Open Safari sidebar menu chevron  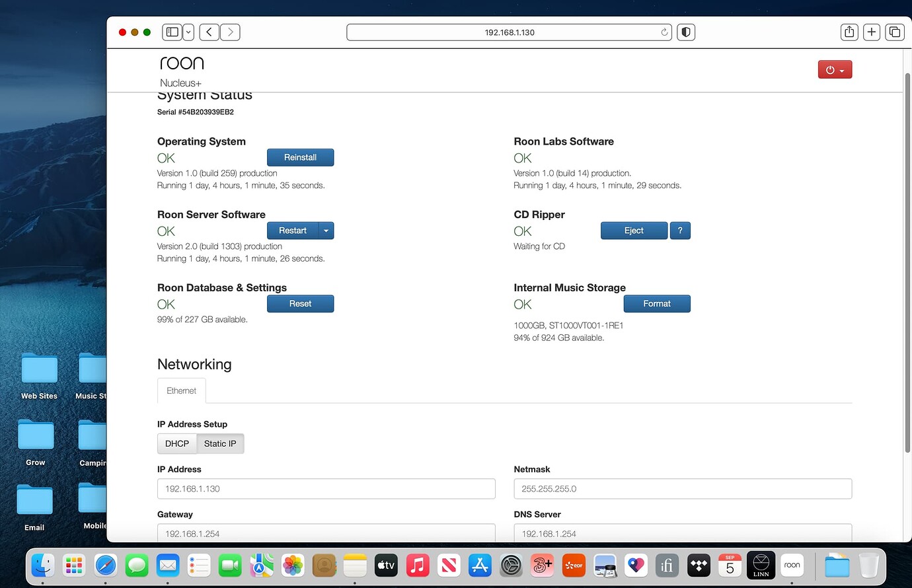click(x=188, y=32)
